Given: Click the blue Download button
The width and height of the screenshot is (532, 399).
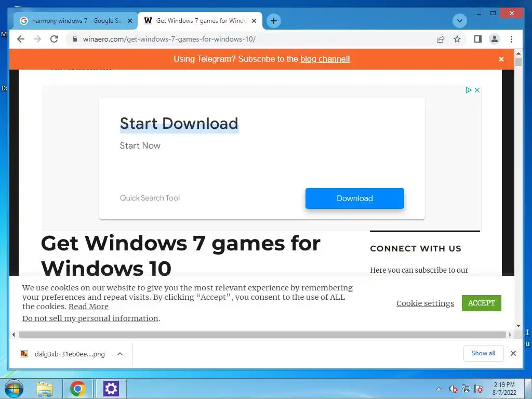Looking at the screenshot, I should click(x=354, y=198).
